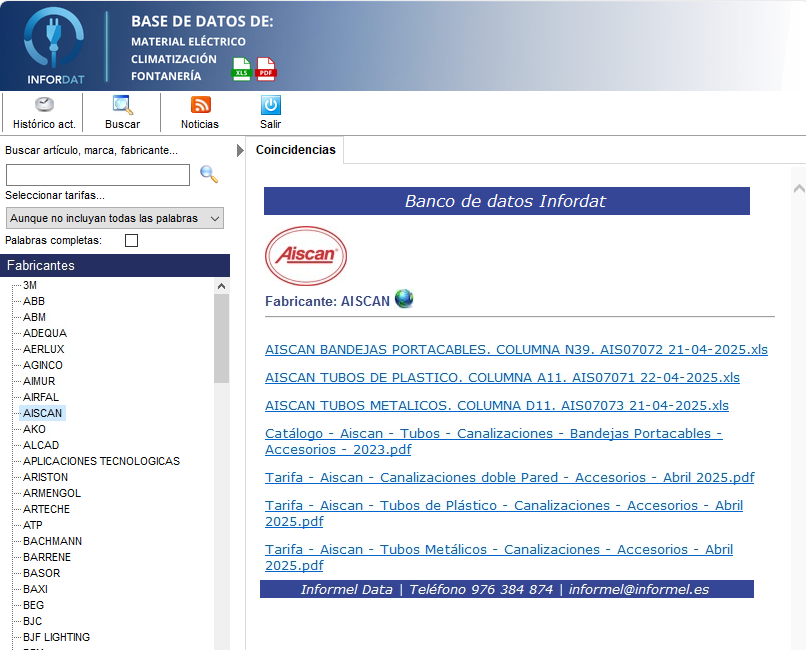The height and width of the screenshot is (650, 806).
Task: Select ALCAD manufacturer
Action: tap(41, 445)
